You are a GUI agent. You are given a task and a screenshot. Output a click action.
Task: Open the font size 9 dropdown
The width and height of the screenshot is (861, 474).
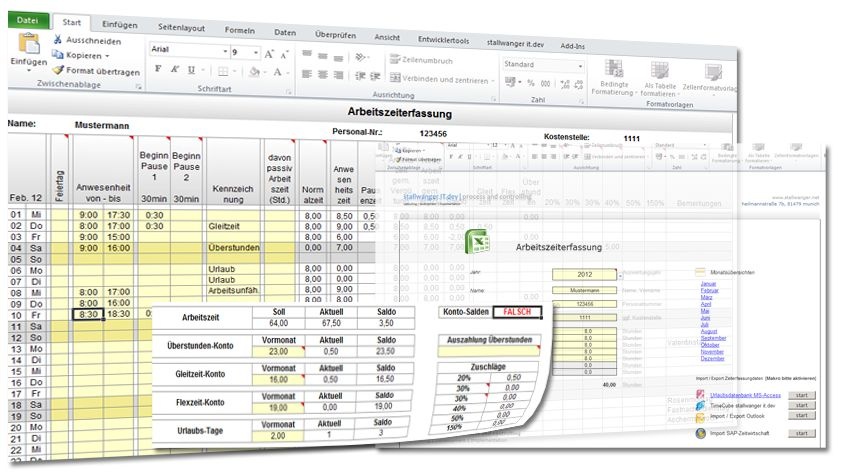[256, 53]
